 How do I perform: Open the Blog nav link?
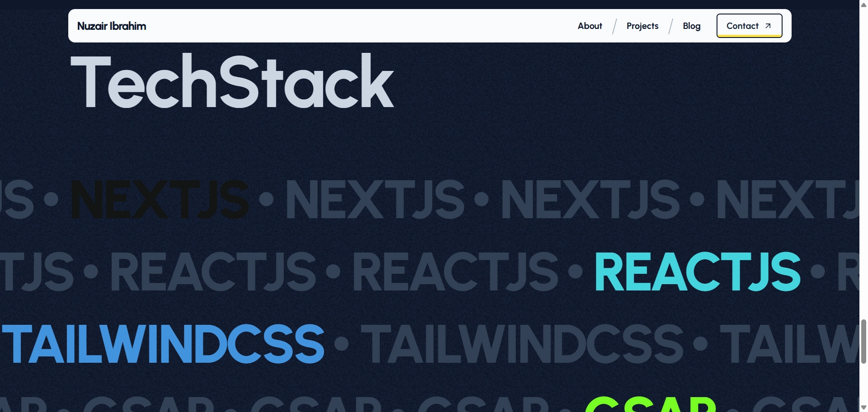point(691,26)
